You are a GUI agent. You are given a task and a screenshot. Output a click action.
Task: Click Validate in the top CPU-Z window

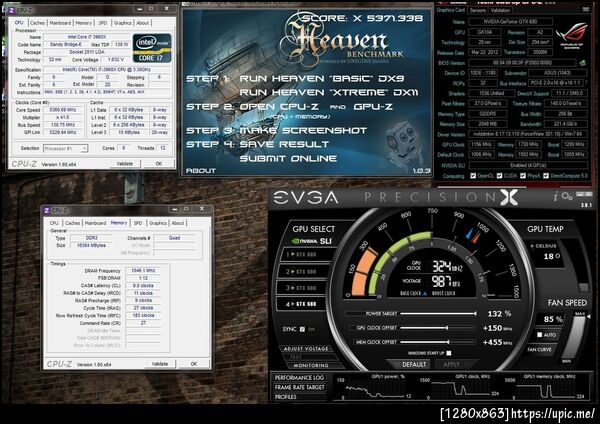click(125, 164)
